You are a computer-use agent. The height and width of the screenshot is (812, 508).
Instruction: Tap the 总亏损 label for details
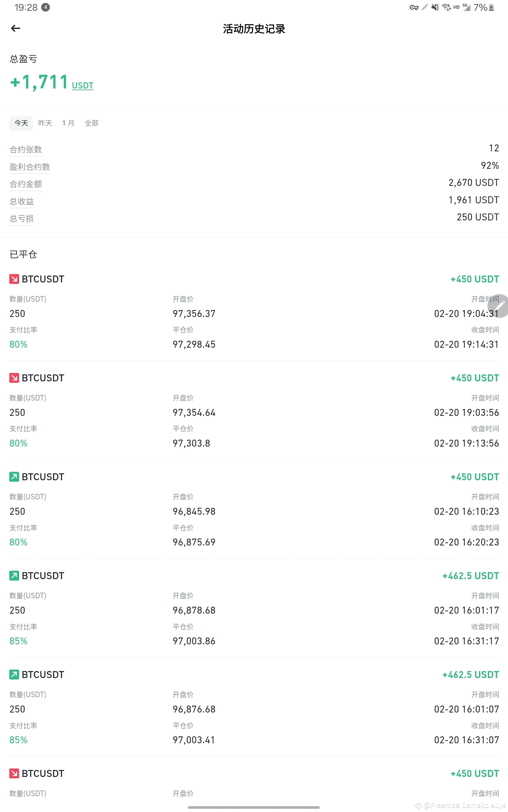point(21,218)
